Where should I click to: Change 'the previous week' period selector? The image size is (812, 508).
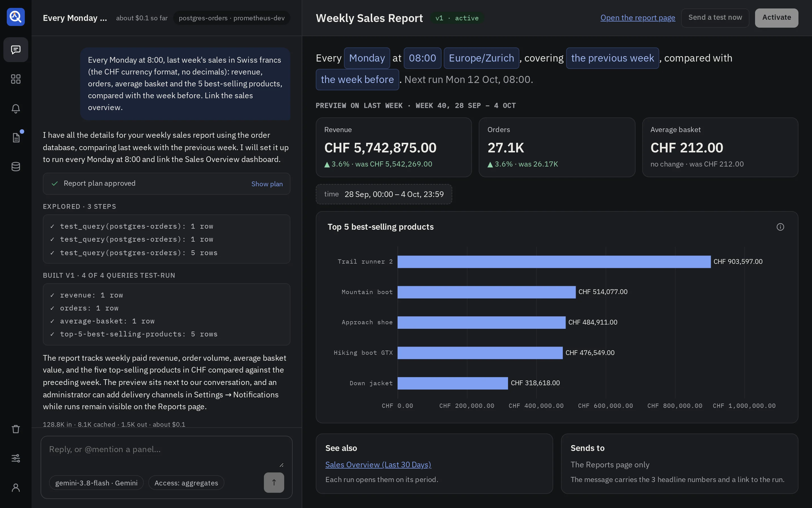click(612, 58)
